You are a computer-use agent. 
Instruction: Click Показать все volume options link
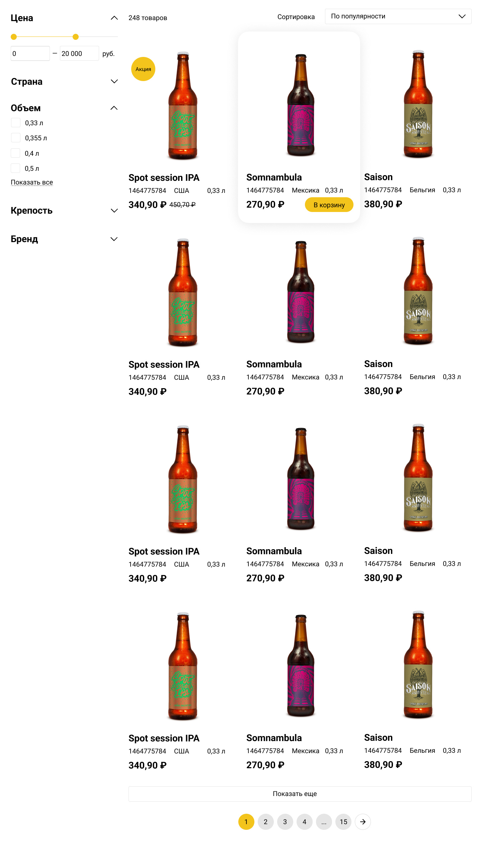tap(32, 182)
